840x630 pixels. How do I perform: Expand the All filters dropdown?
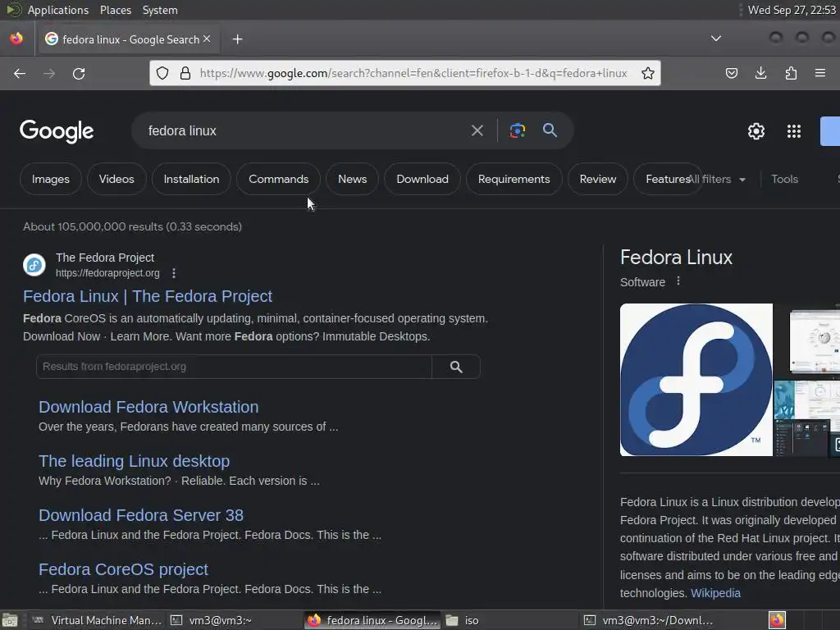(x=718, y=180)
